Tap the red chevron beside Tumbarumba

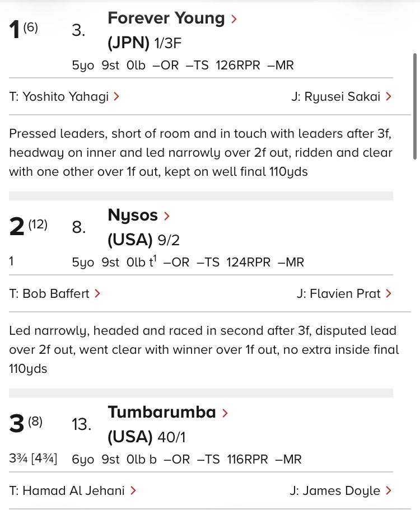coord(225,413)
